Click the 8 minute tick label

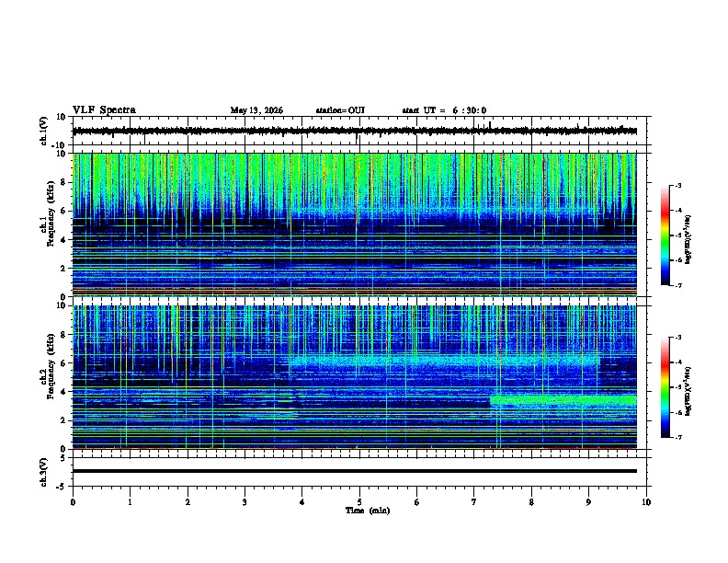pyautogui.click(x=531, y=502)
